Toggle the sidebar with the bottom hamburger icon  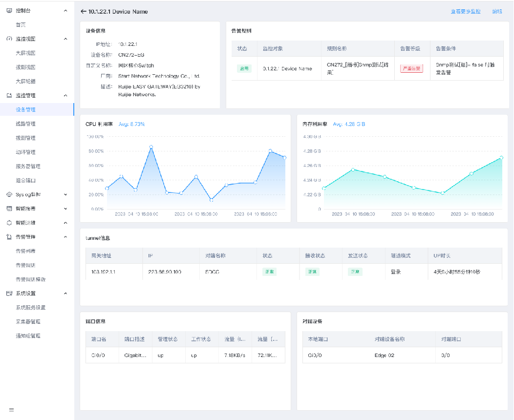11,410
